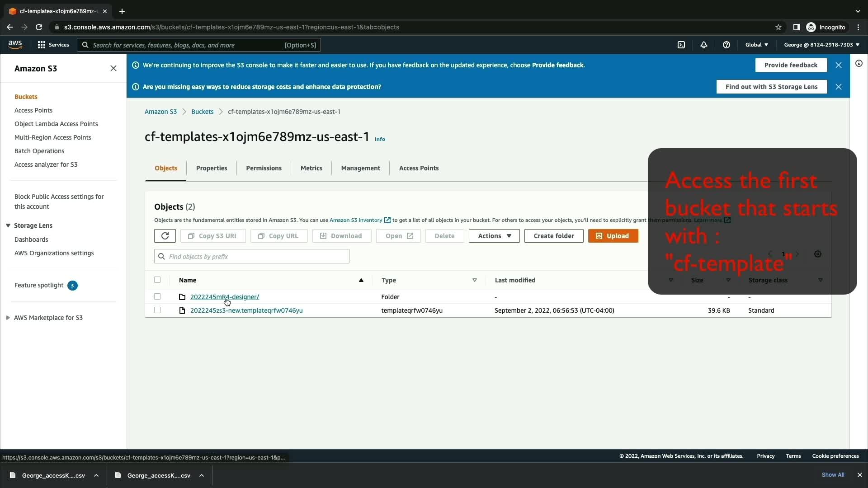This screenshot has width=868, height=488.
Task: Bookmark page with star icon
Action: pos(778,27)
